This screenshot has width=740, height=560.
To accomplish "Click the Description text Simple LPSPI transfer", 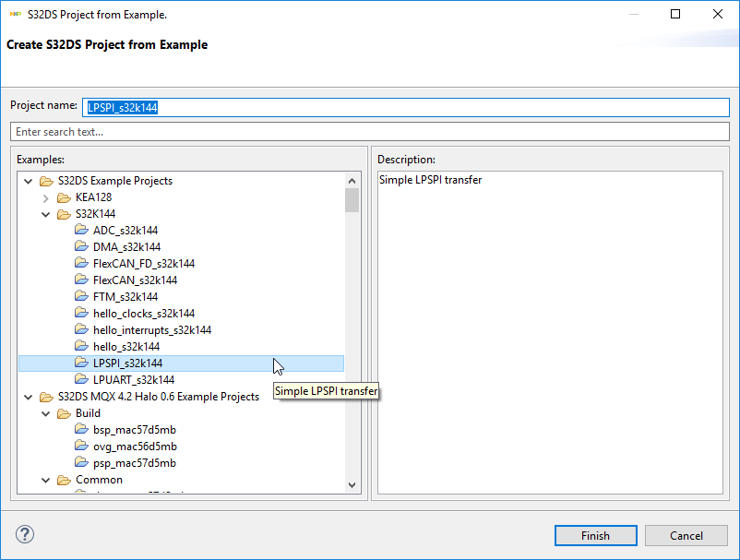I will pos(430,180).
